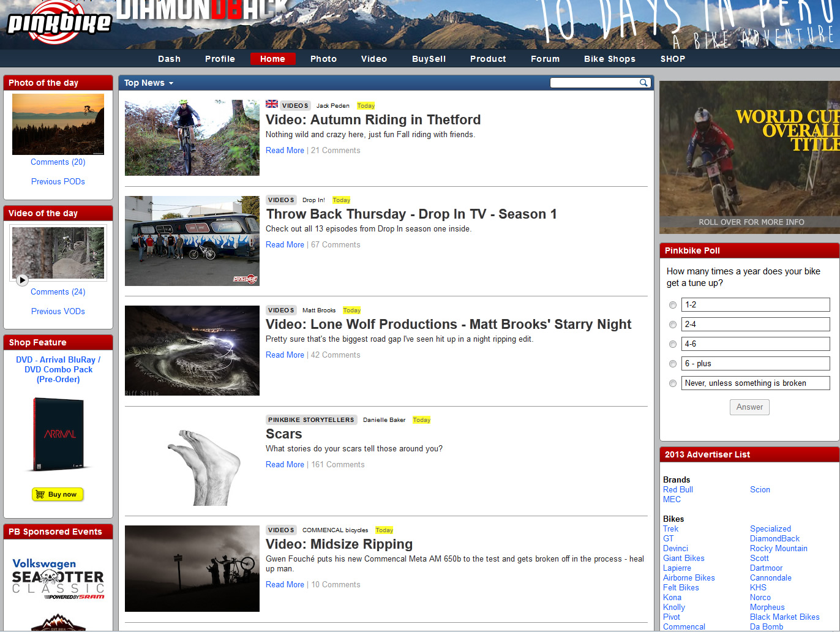Open 42 Comments link
This screenshot has width=840, height=632.
(336, 355)
